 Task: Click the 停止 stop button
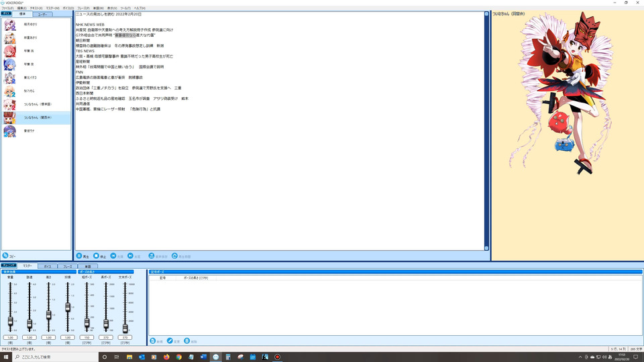[99, 255]
